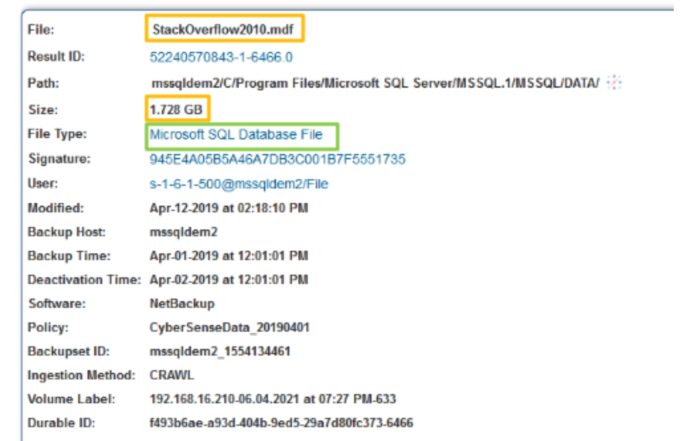Click the Durable ID f493b6ae value
The image size is (700, 441).
281,423
